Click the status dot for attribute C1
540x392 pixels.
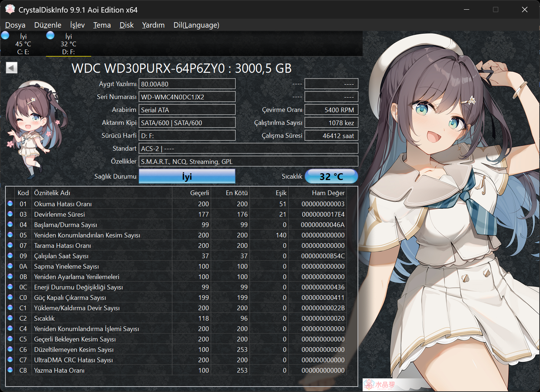coord(10,307)
